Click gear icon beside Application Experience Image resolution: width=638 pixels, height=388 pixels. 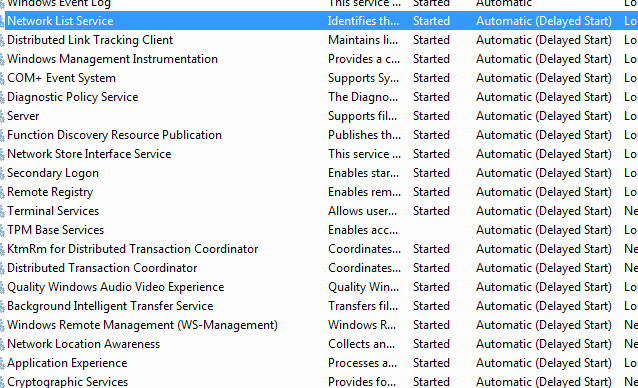[2, 363]
